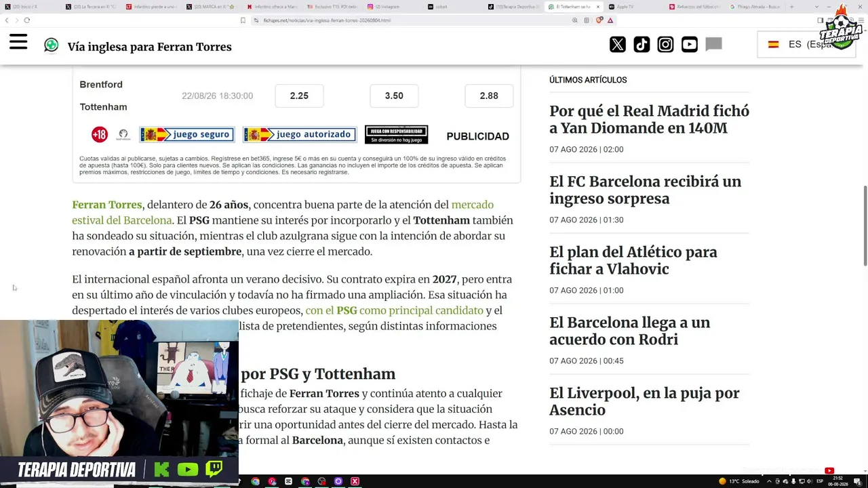Open the Instagram social link in header
Viewport: 868px width, 488px height.
click(665, 45)
